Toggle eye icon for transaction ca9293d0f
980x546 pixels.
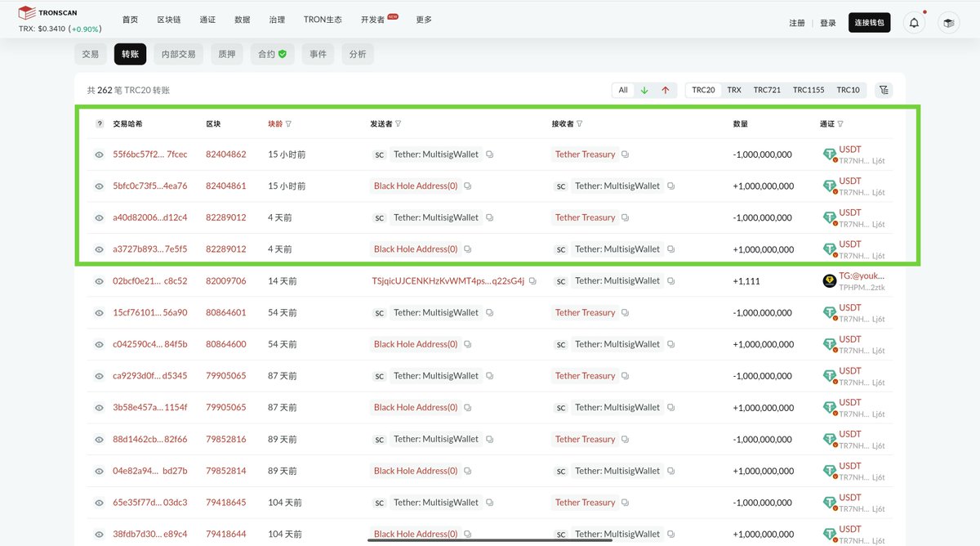[x=100, y=376]
